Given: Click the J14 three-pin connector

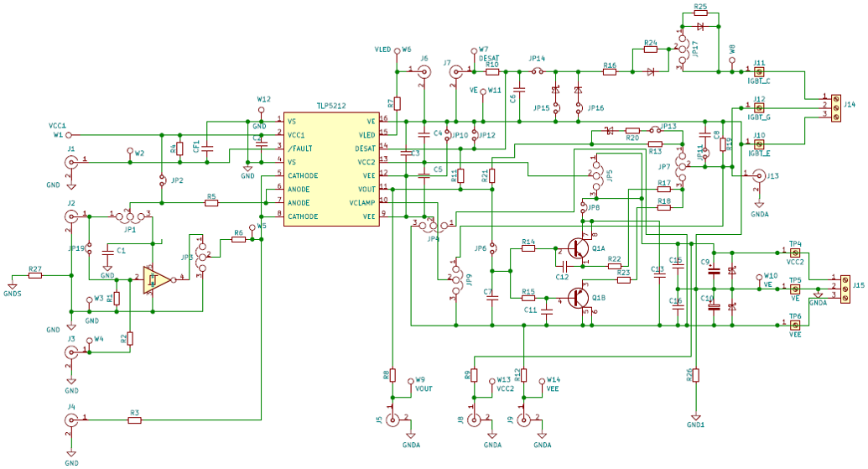Looking at the screenshot, I should (x=835, y=107).
